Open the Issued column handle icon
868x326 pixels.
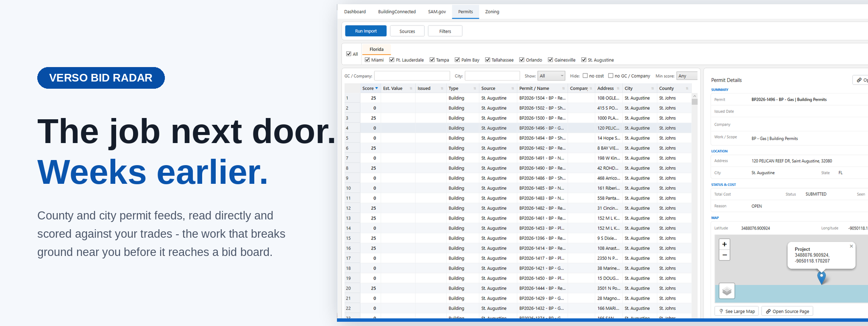(x=442, y=88)
